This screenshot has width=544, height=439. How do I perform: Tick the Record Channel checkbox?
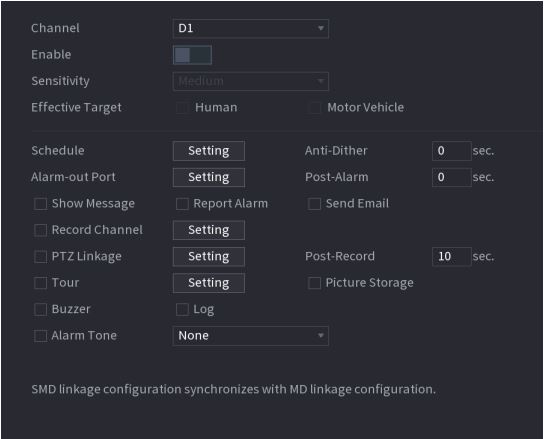tap(41, 230)
